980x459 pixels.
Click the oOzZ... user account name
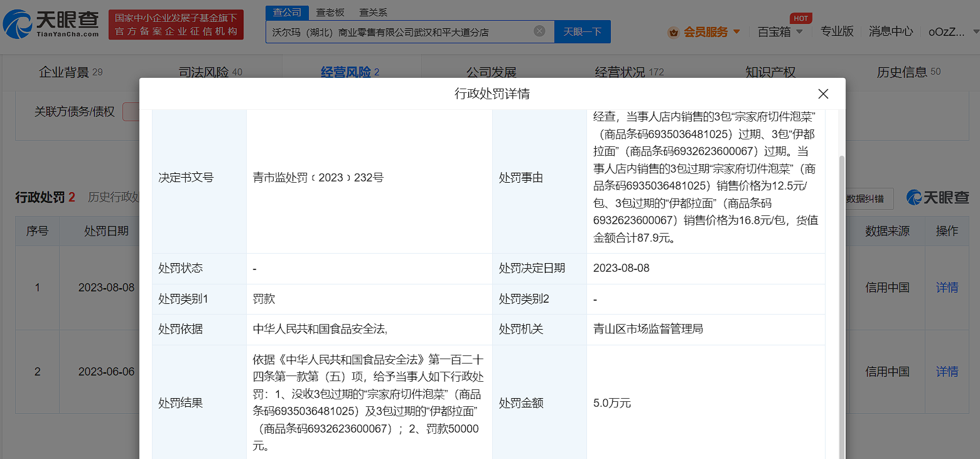(x=947, y=32)
